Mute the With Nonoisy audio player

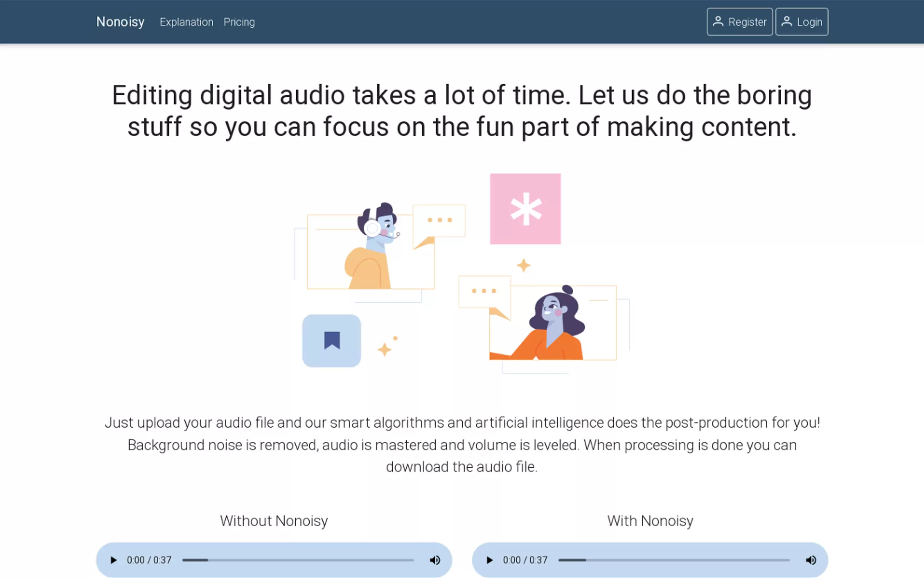coord(811,560)
